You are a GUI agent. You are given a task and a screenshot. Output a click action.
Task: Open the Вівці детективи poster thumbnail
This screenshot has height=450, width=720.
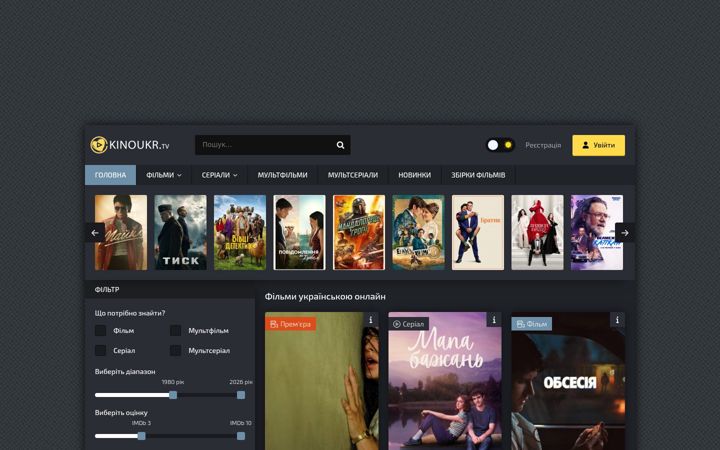(240, 232)
